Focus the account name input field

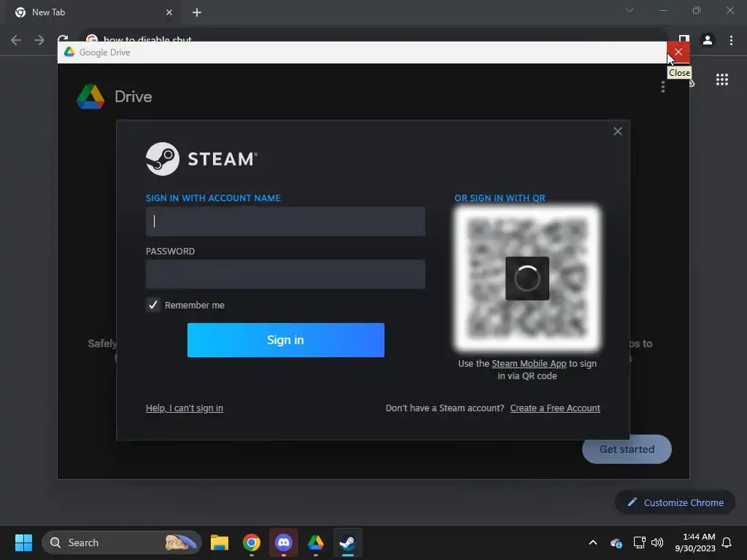[285, 221]
